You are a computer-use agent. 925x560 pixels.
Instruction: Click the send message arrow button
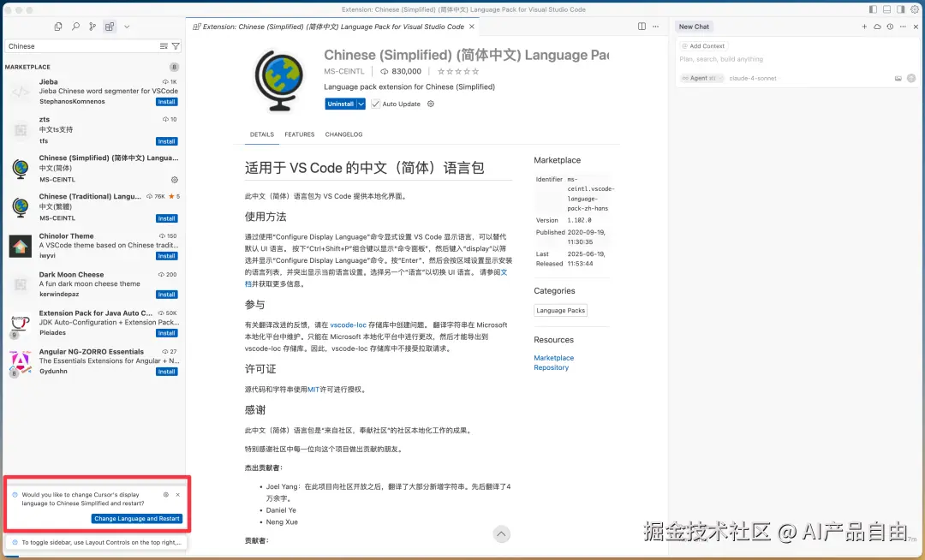coord(911,79)
